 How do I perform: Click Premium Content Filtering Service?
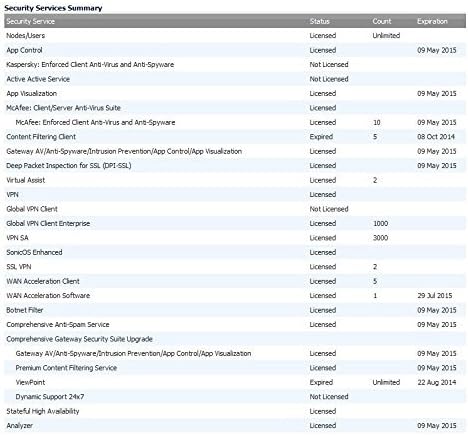click(x=66, y=368)
